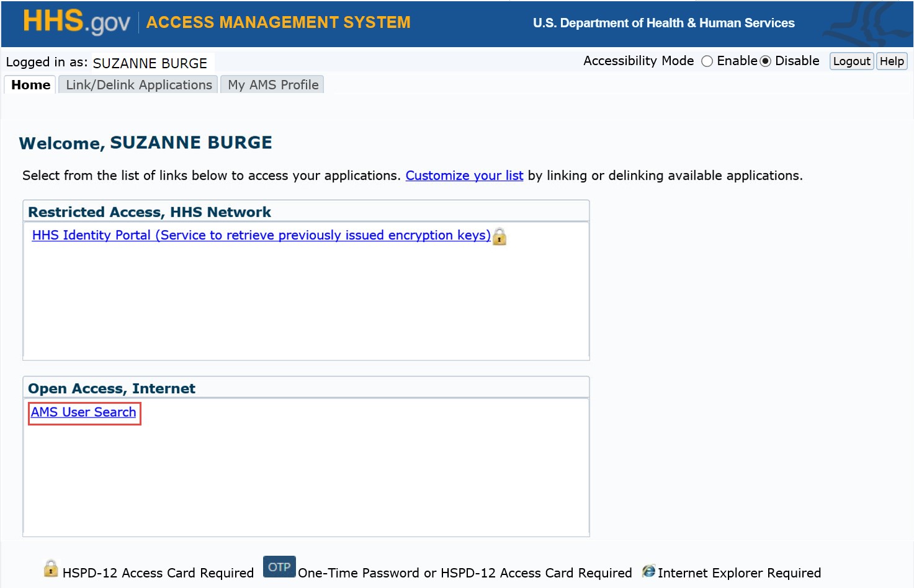Viewport: 914px width, 588px height.
Task: Click the SUZANNE BURGE logged-in name field
Action: [x=150, y=63]
